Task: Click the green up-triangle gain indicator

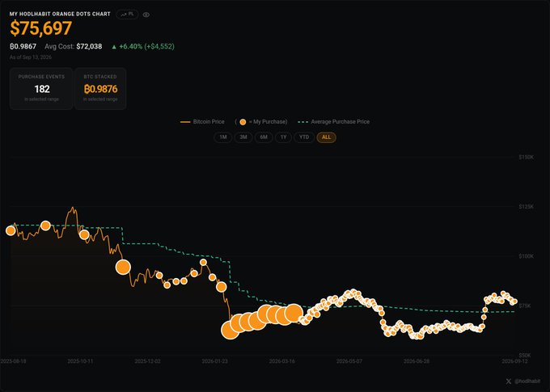Action: tap(114, 47)
